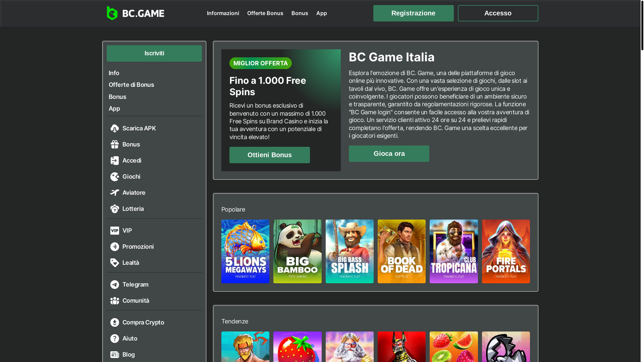Open Info in the sidebar menu

(114, 73)
